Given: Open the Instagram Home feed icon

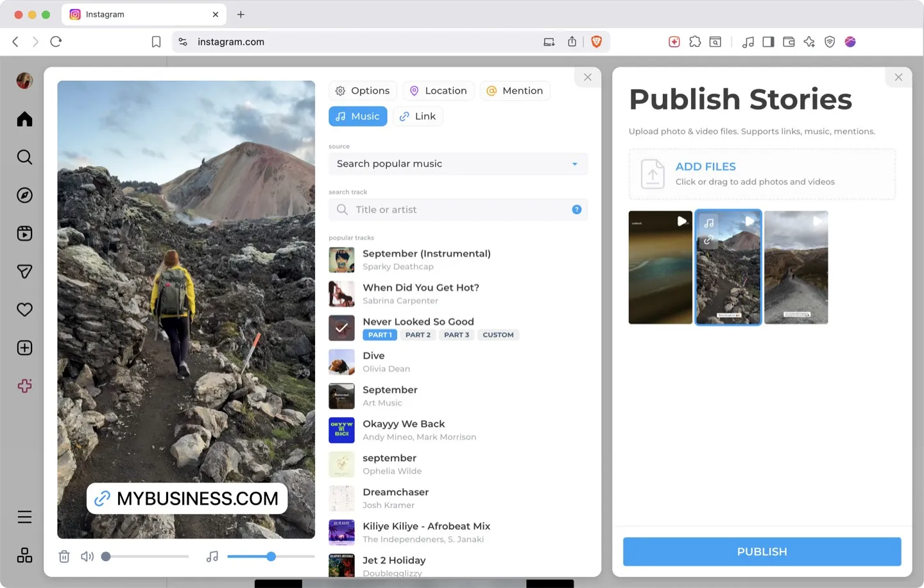Looking at the screenshot, I should (x=24, y=119).
